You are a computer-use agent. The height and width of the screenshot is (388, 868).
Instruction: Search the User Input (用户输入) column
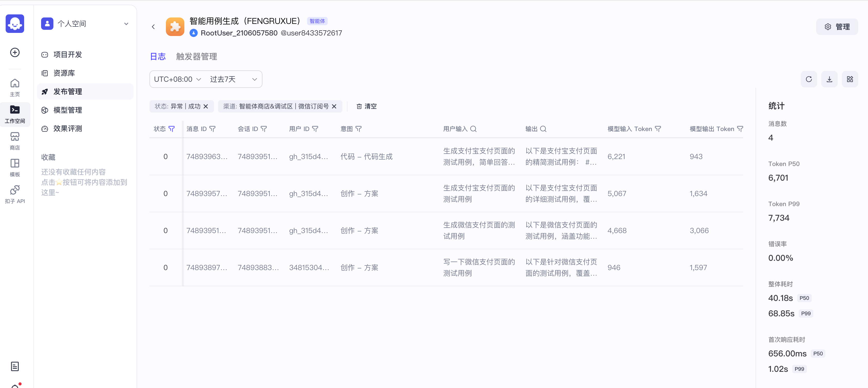pos(473,129)
